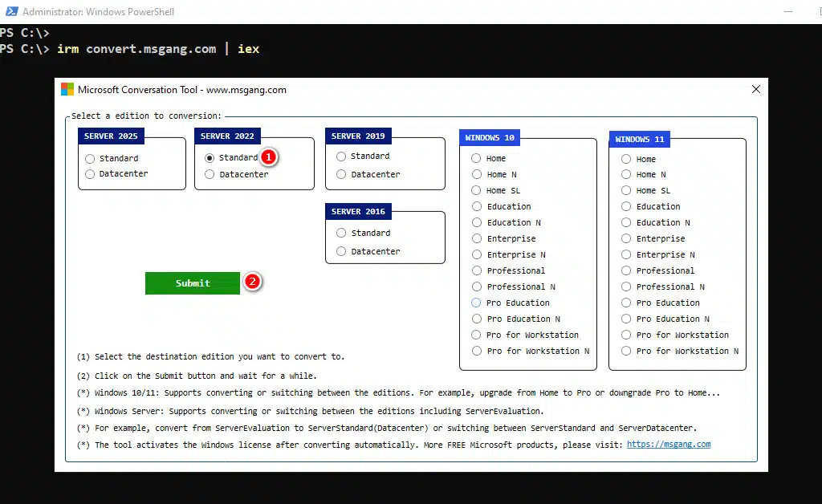Choose Windows 11 Professional edition
Screen dimensions: 822x504
coord(626,271)
